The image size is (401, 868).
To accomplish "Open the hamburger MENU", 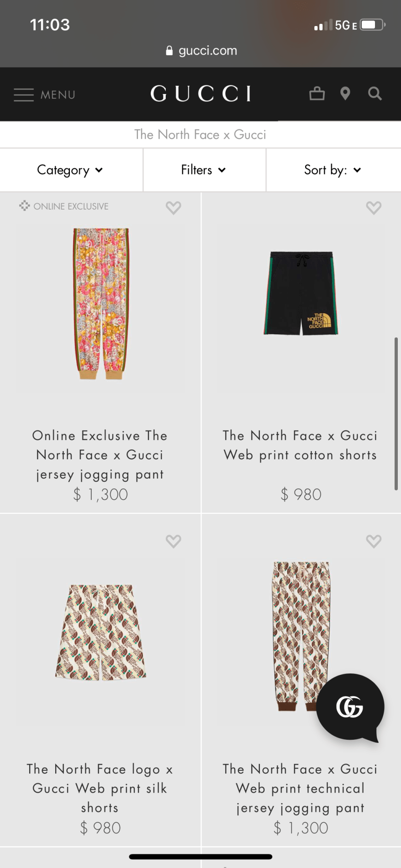I will pos(44,95).
